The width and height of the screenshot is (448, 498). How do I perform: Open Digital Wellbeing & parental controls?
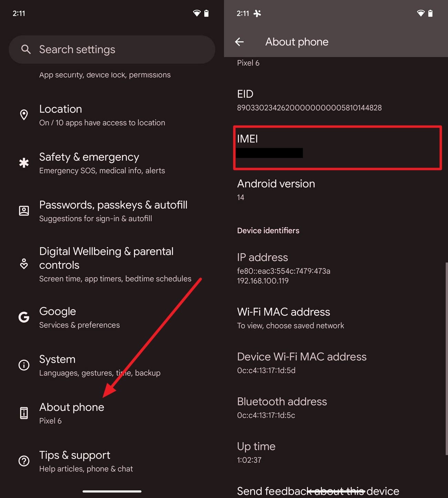click(x=112, y=264)
